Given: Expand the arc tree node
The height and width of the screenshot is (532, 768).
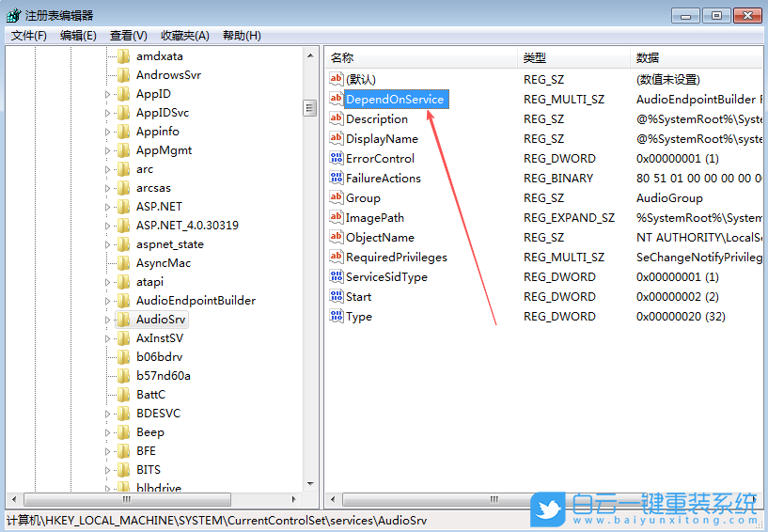Looking at the screenshot, I should (108, 169).
